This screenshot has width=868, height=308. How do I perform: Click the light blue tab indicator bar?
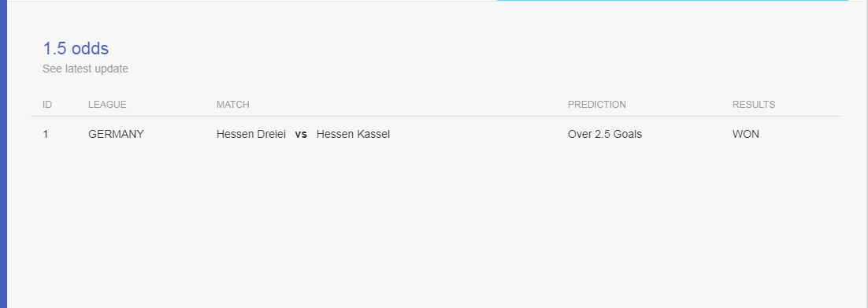[672, 1]
